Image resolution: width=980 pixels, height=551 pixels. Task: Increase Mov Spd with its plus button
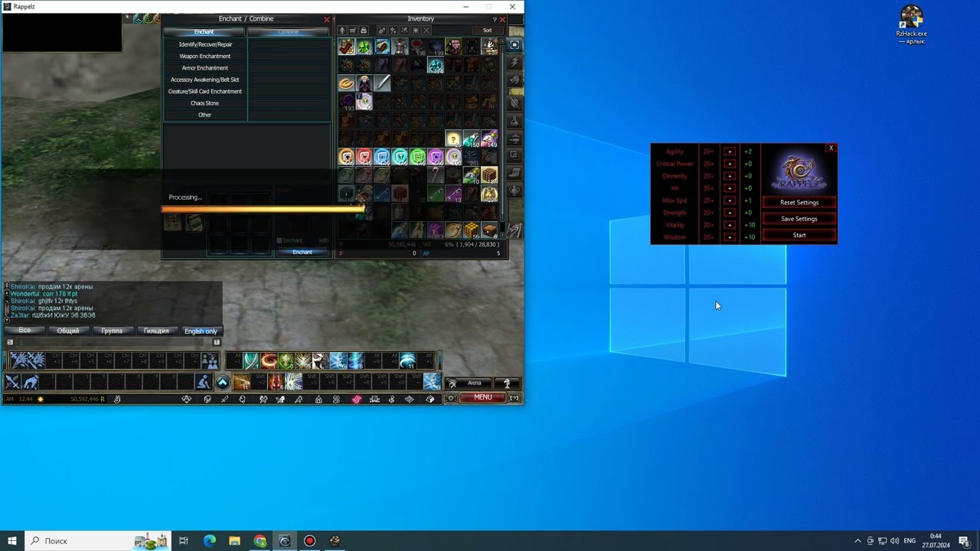(730, 201)
